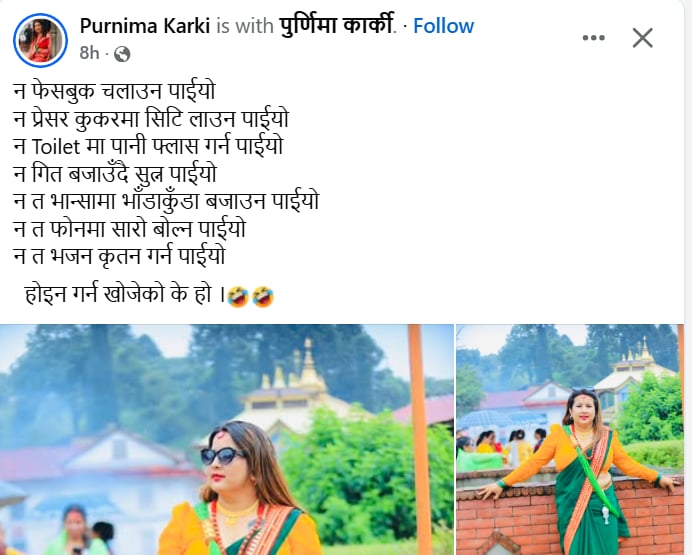
Task: Click the line 'न गित बजाउँदै सुन्न पाईयो'
Action: (115, 173)
